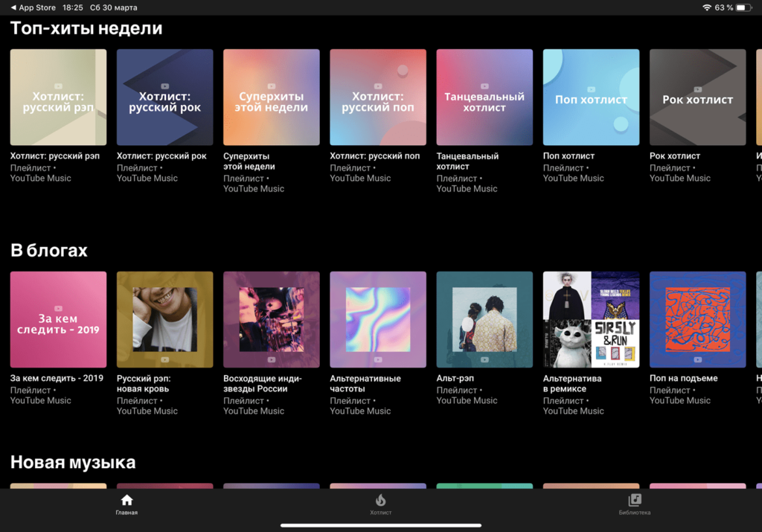The image size is (762, 532).
Task: Open Хотлист: русский рэп playlist cover
Action: pyautogui.click(x=58, y=97)
